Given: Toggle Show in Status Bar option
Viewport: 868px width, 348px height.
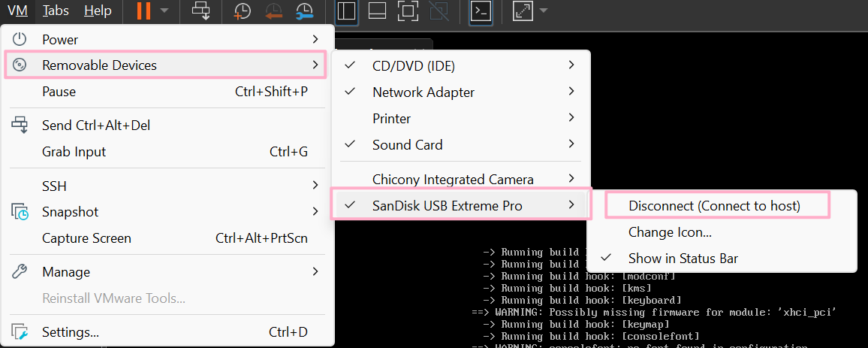Looking at the screenshot, I should coord(683,259).
